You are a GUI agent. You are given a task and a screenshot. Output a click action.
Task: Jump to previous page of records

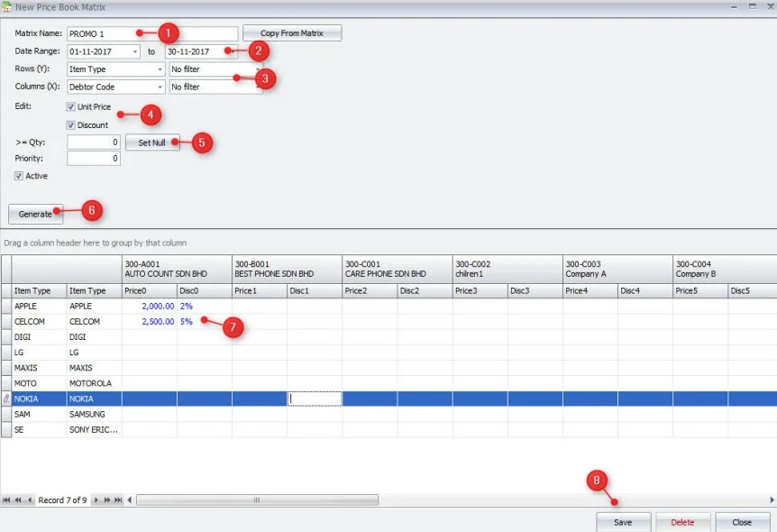click(x=18, y=500)
